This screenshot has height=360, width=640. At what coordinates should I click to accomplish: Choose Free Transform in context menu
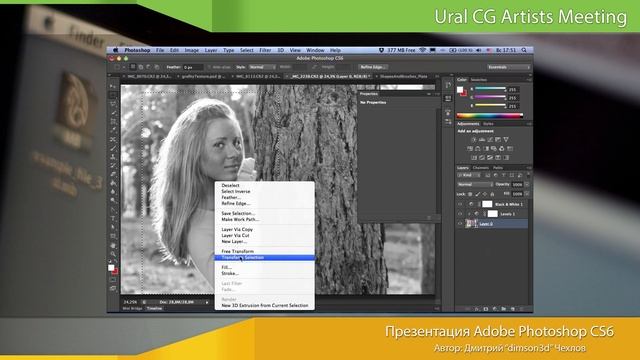tap(238, 251)
